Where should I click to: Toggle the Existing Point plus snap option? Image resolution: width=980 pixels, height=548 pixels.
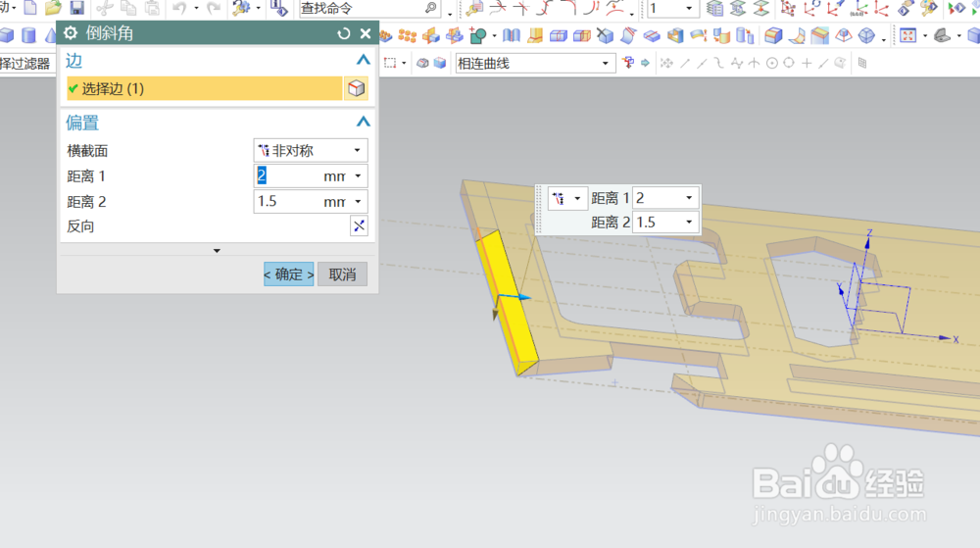(807, 63)
